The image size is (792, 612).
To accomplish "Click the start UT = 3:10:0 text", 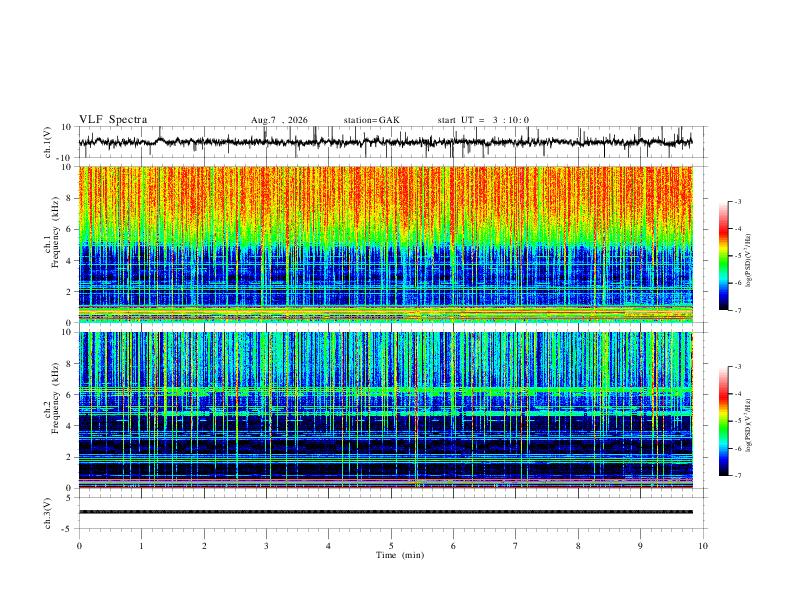I will 483,120.
